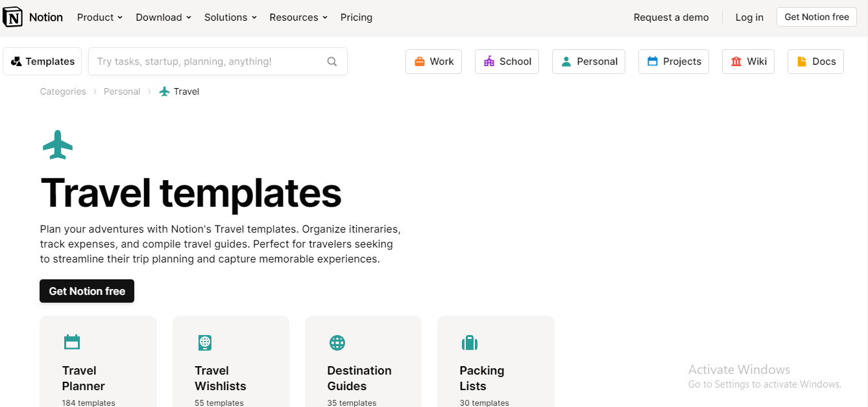Image resolution: width=868 pixels, height=407 pixels.
Task: Select the Wiki category
Action: point(748,62)
